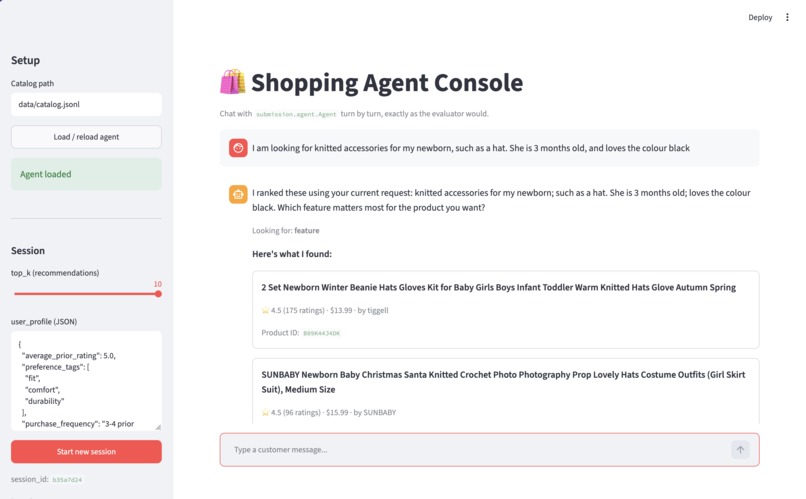This screenshot has height=499, width=806.
Task: Click the shopping bags logo icon
Action: click(x=232, y=82)
